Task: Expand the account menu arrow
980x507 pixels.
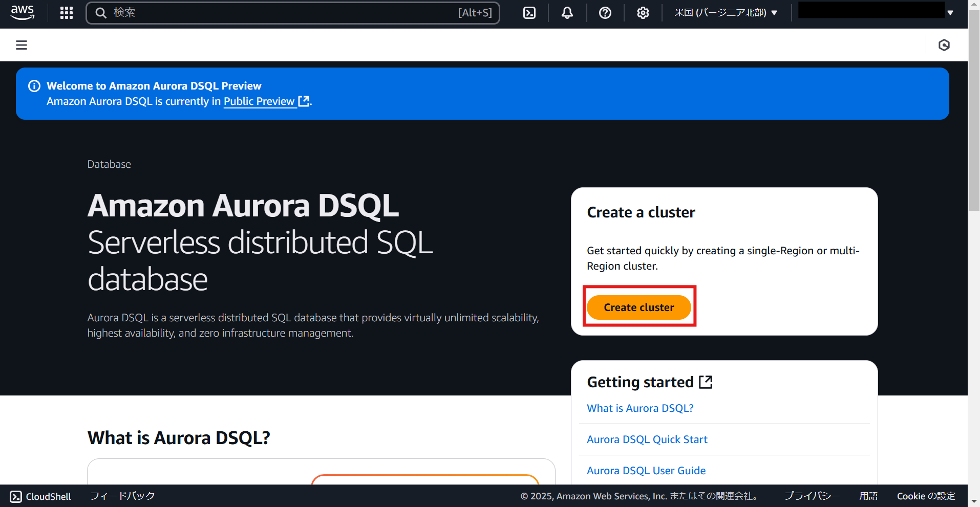Action: coord(950,13)
